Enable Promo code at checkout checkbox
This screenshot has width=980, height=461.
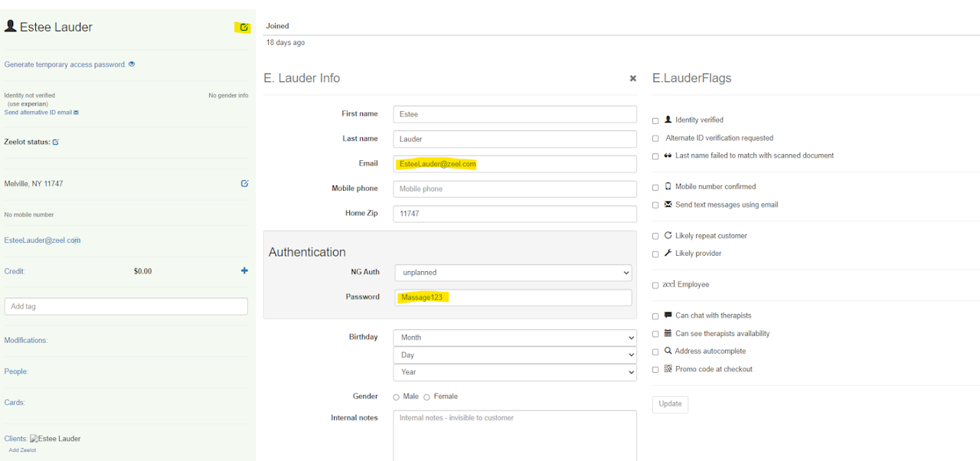pyautogui.click(x=655, y=370)
